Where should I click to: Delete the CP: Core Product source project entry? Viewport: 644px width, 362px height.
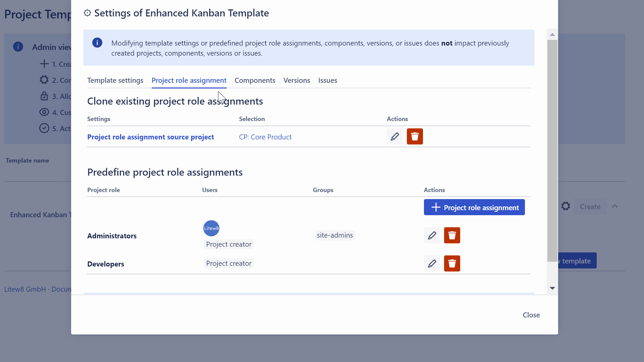415,136
